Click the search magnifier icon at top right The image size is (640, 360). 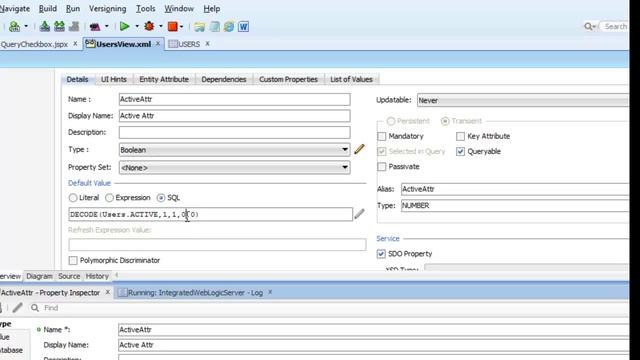(588, 27)
